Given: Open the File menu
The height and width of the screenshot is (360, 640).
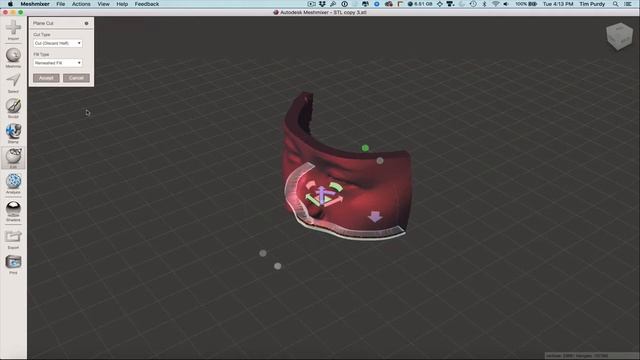Looking at the screenshot, I should coord(61,4).
